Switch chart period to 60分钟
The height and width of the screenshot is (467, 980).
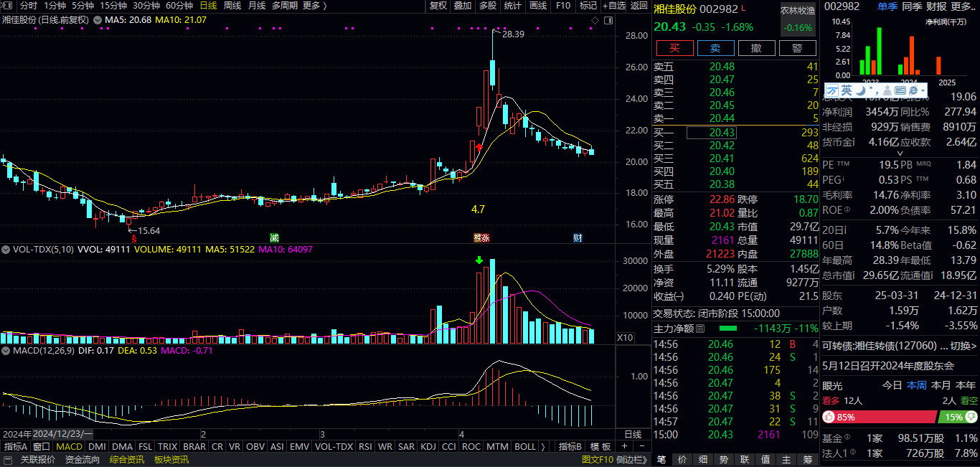click(179, 6)
